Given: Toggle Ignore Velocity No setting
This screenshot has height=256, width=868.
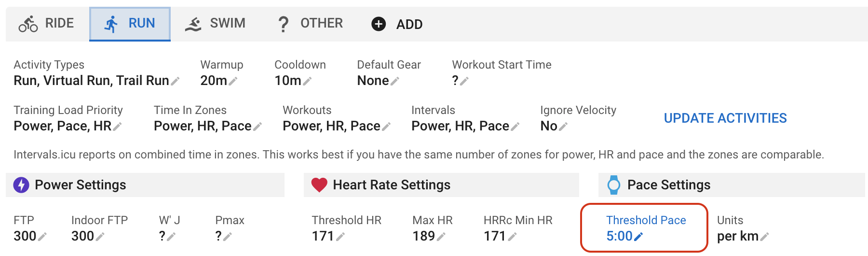Looking at the screenshot, I should point(549,126).
